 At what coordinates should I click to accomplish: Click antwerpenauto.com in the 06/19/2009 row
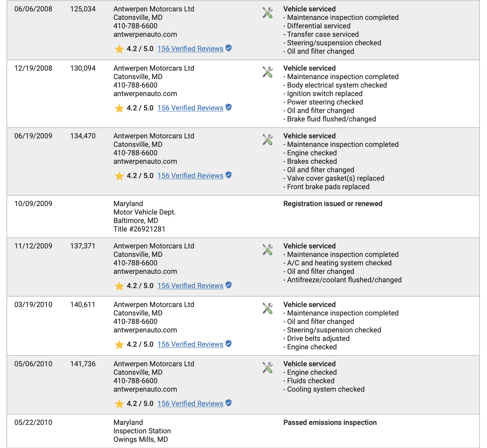point(145,161)
